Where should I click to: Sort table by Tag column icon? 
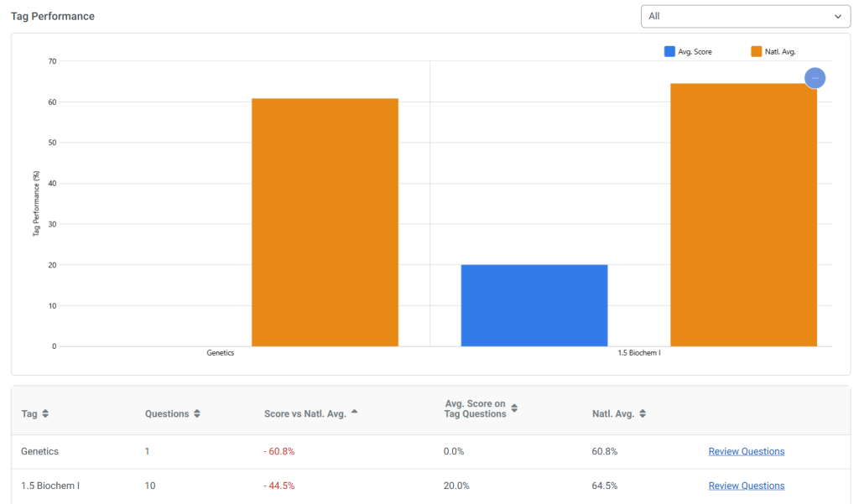(x=45, y=414)
